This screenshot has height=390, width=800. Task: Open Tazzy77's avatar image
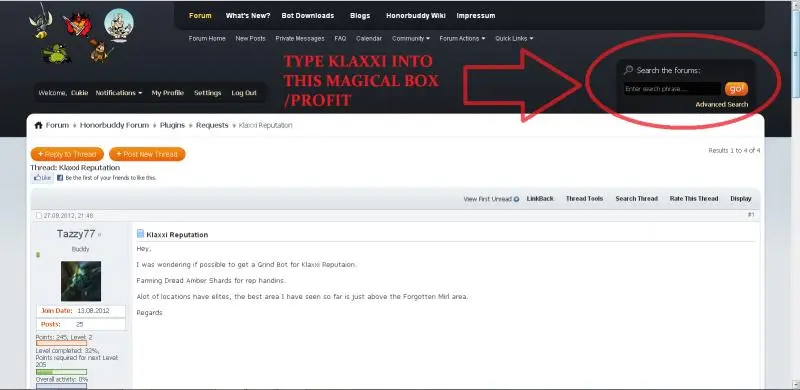coord(81,281)
